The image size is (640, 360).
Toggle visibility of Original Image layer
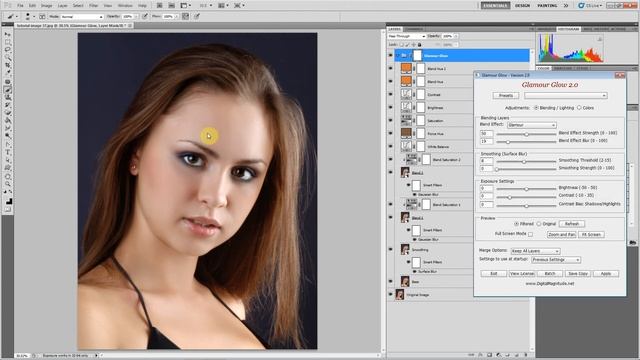(391, 294)
